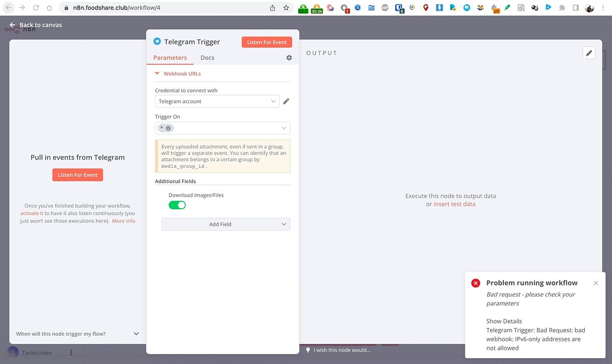Dismiss the 'Problem running workflow' notification
Viewport: 612px width, 364px height.
(x=595, y=282)
